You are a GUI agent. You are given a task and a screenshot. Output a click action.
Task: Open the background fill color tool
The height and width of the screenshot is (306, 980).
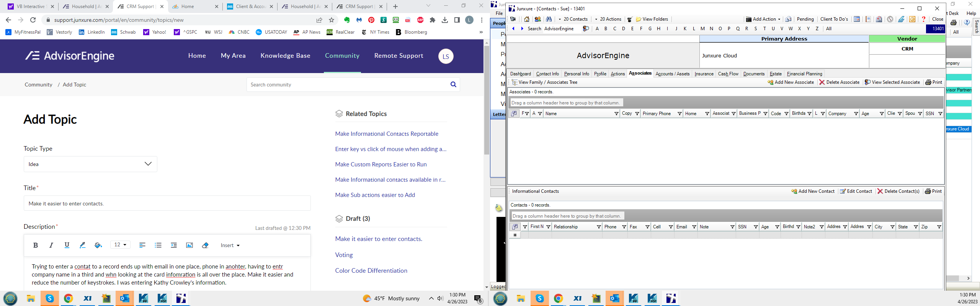pos(98,245)
